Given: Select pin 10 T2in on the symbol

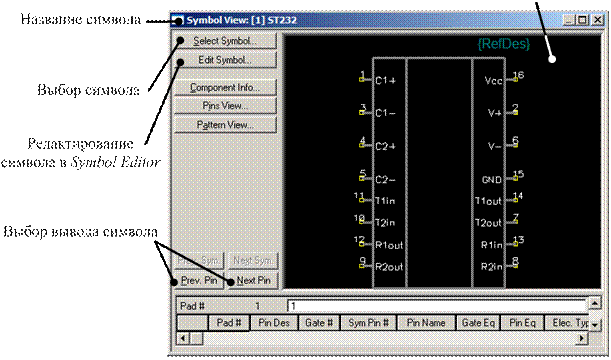Looking at the screenshot, I should click(x=362, y=222).
